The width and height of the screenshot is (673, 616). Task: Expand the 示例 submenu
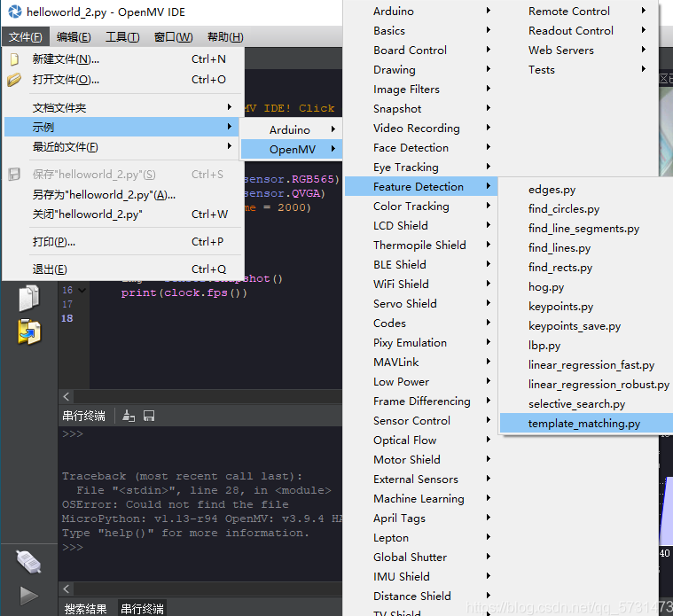pyautogui.click(x=122, y=127)
